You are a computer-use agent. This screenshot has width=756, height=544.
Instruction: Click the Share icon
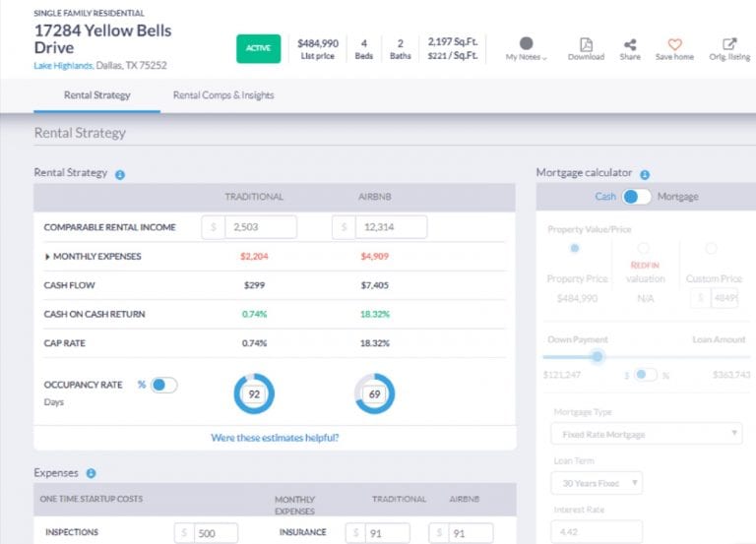[630, 44]
